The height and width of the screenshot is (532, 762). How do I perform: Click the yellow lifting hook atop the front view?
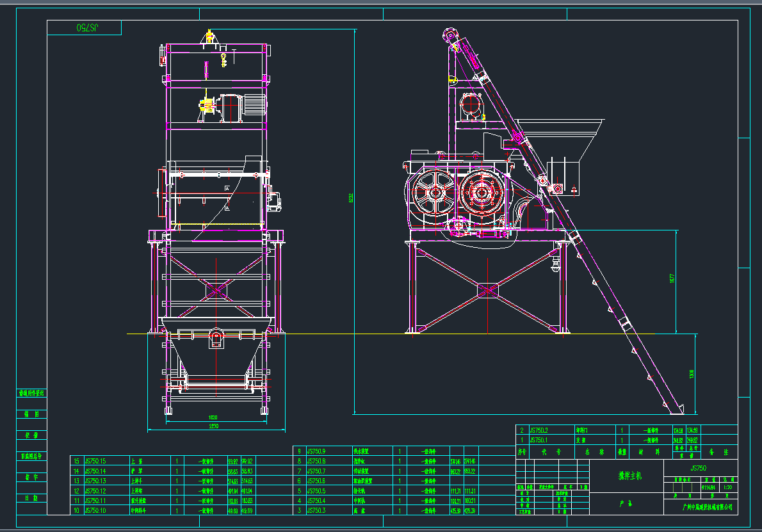click(x=209, y=36)
